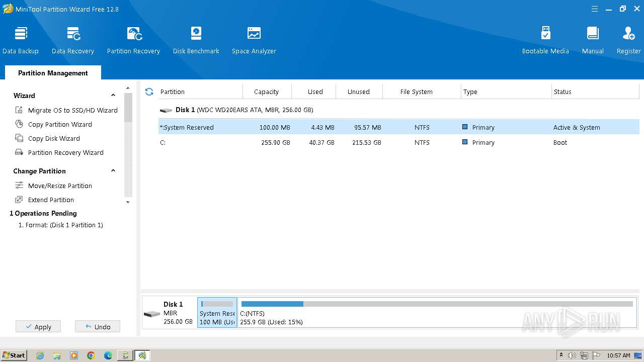Image resolution: width=644 pixels, height=362 pixels.
Task: Open the hamburger menu in the title bar
Action: click(595, 9)
